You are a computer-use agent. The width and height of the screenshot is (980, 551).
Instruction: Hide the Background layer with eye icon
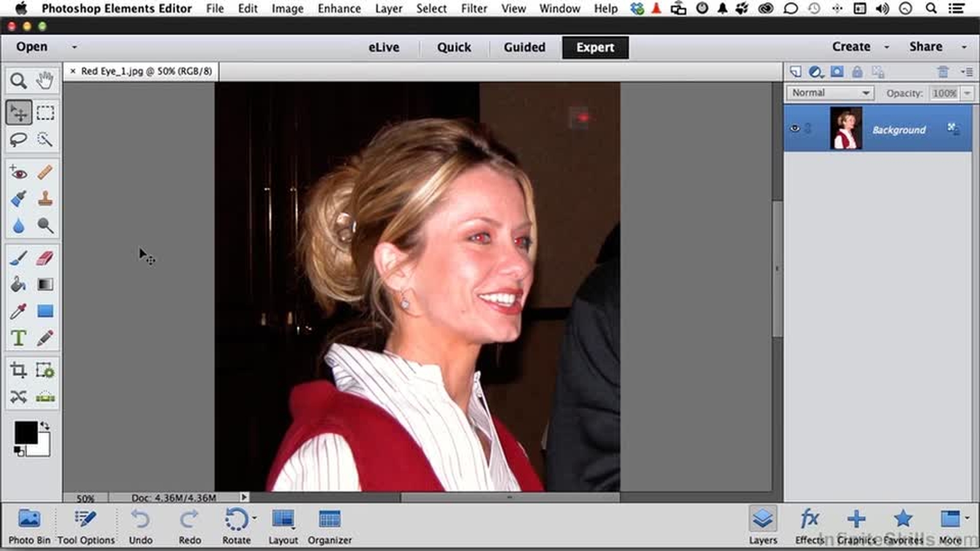[795, 129]
